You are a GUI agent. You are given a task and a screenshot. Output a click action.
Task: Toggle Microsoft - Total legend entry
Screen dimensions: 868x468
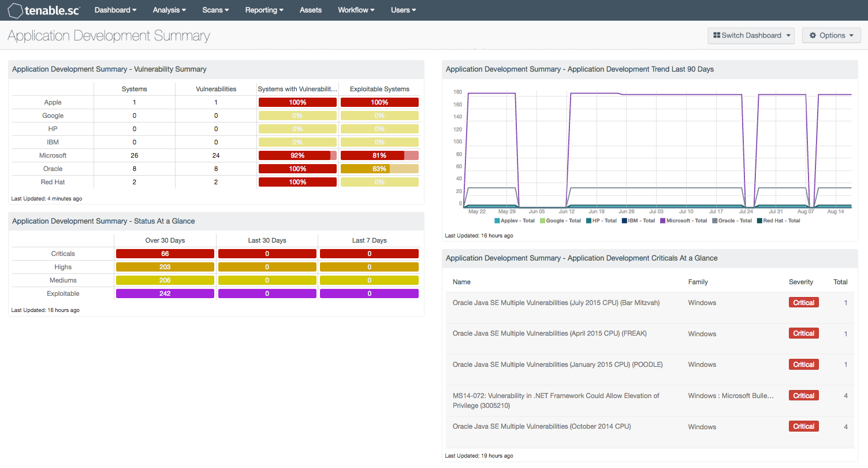point(683,221)
